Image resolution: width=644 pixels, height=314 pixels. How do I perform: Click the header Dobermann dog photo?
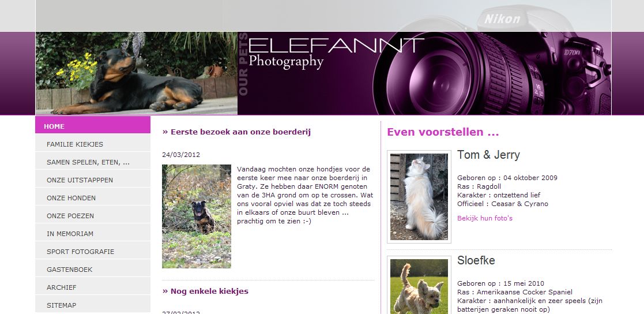(x=137, y=73)
